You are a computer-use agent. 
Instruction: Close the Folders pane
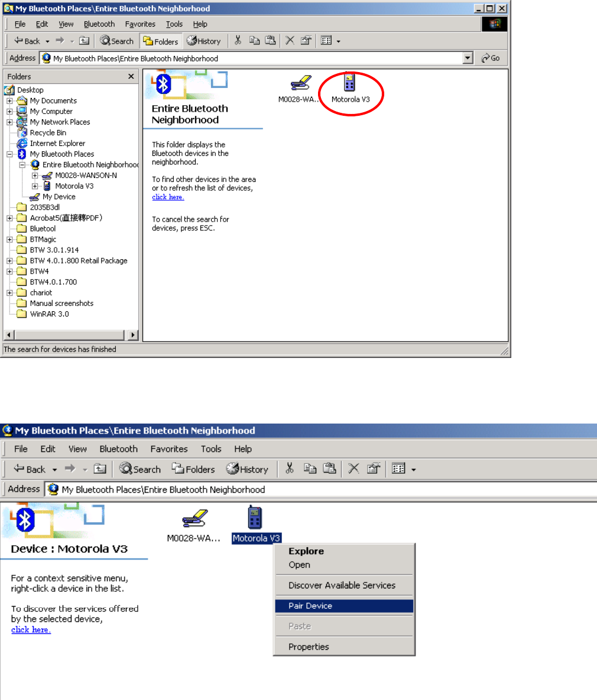click(x=131, y=76)
